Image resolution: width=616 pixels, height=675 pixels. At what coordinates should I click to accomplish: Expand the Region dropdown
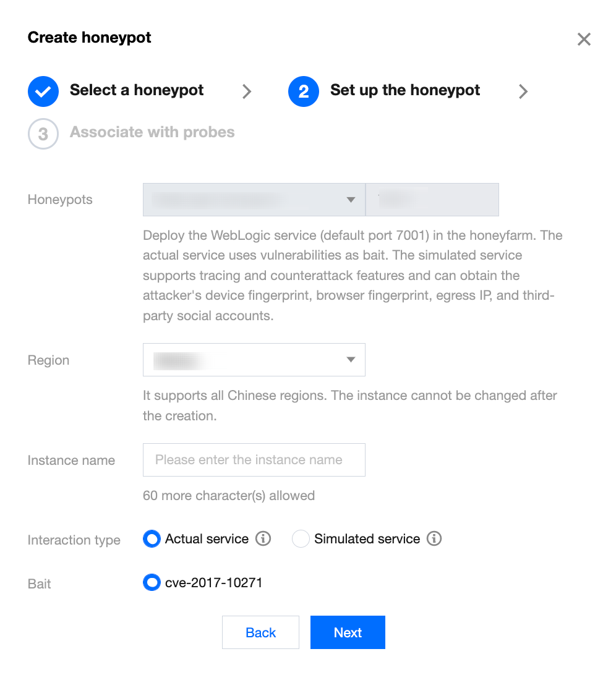tap(254, 360)
